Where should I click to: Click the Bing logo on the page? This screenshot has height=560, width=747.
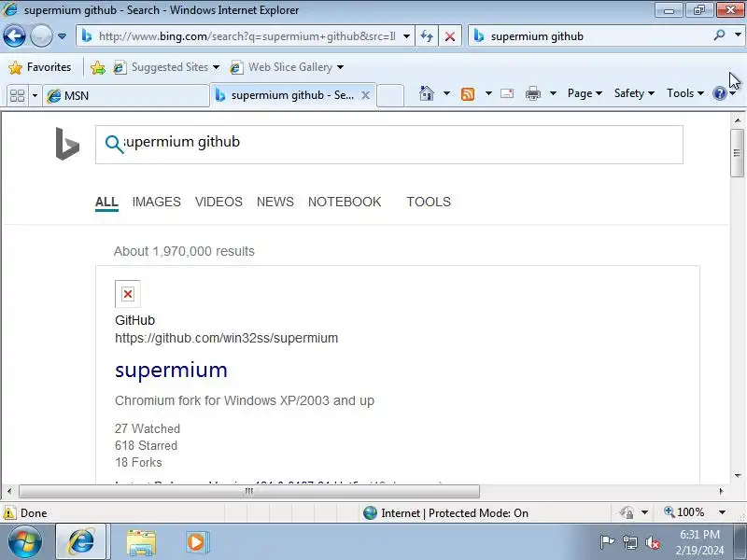click(67, 144)
